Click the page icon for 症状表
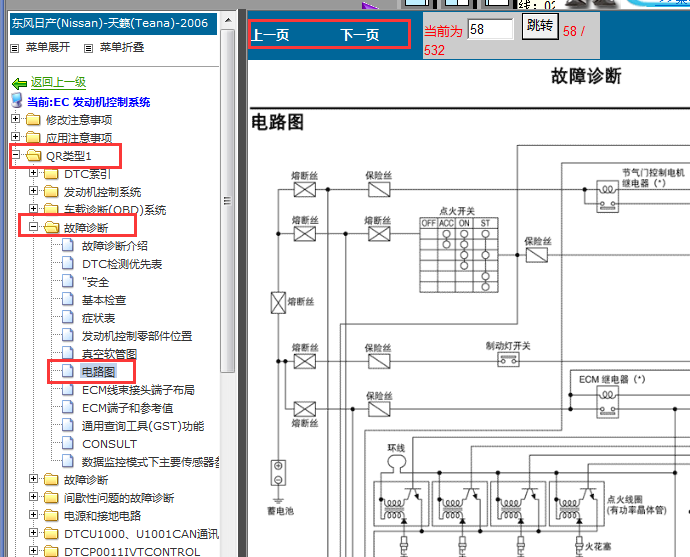 [68, 317]
